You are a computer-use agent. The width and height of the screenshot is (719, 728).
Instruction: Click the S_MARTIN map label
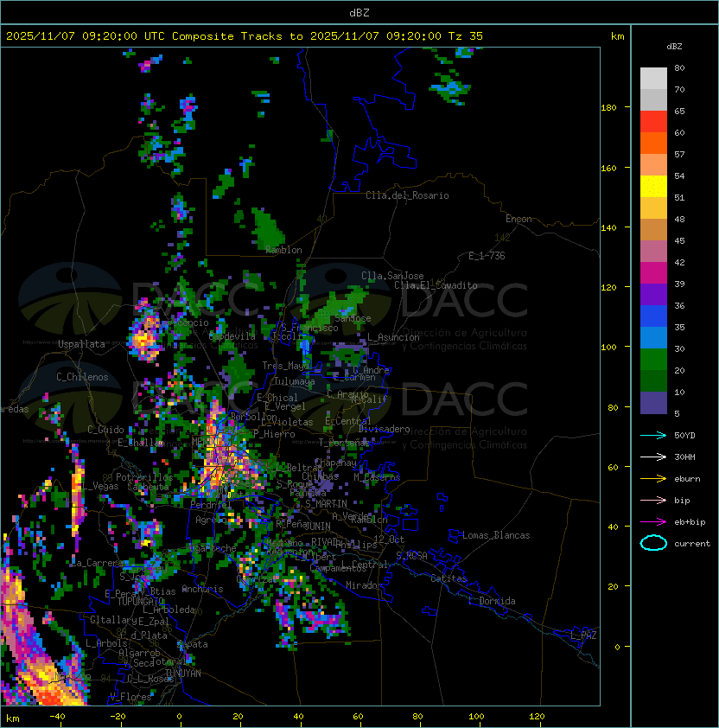point(326,503)
